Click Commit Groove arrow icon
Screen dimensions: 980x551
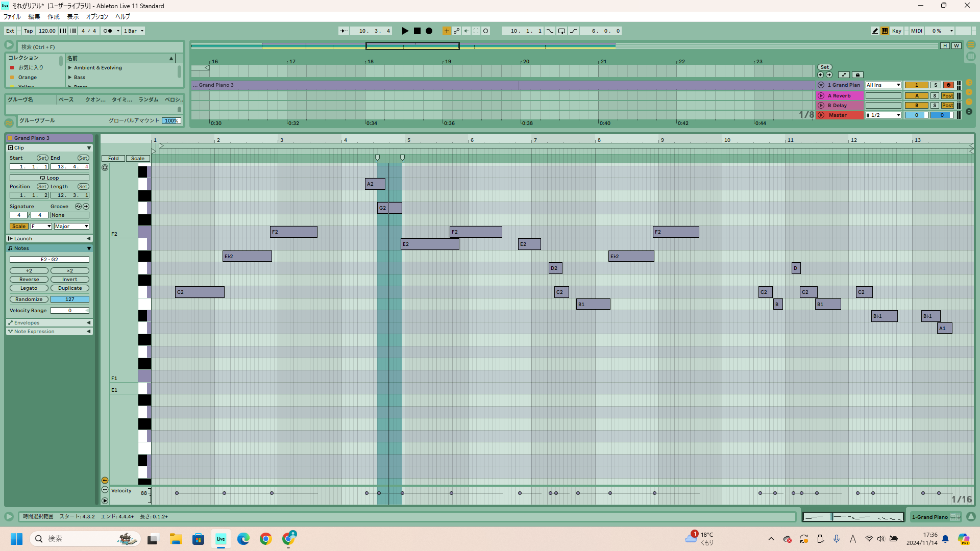pos(86,207)
